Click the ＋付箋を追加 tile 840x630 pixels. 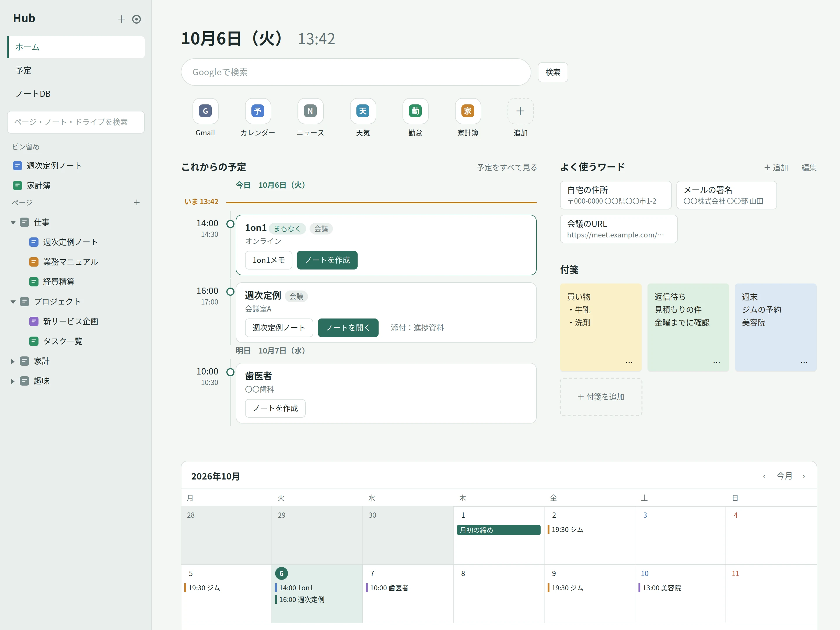(x=601, y=397)
